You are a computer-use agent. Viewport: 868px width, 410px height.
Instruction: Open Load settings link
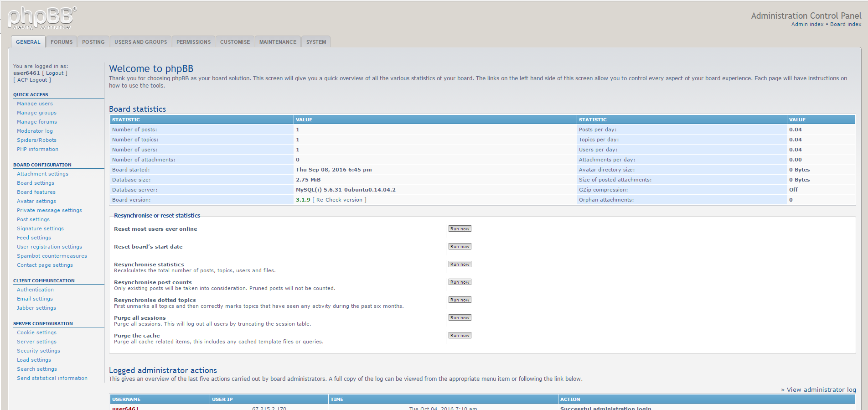[x=34, y=360]
